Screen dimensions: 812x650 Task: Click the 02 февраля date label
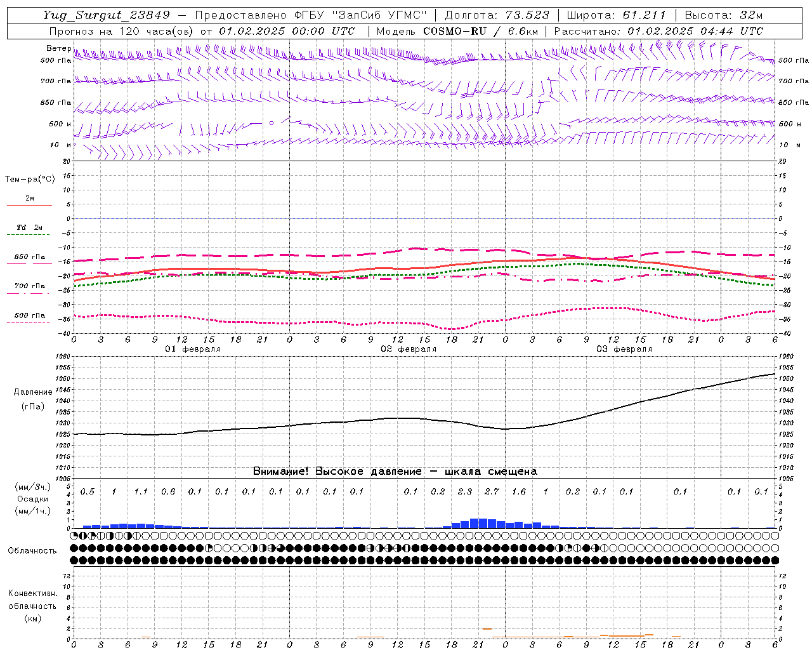[x=409, y=349]
